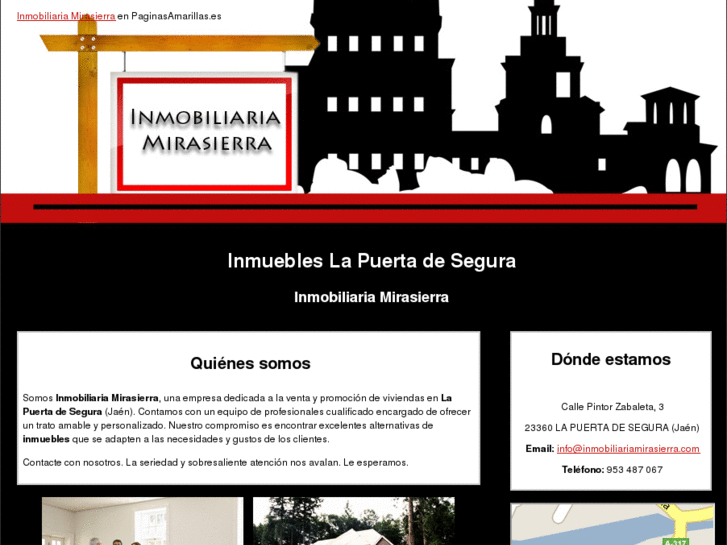
Task: Click the Inmobiliaria Mirasierra sign logo
Action: [204, 133]
